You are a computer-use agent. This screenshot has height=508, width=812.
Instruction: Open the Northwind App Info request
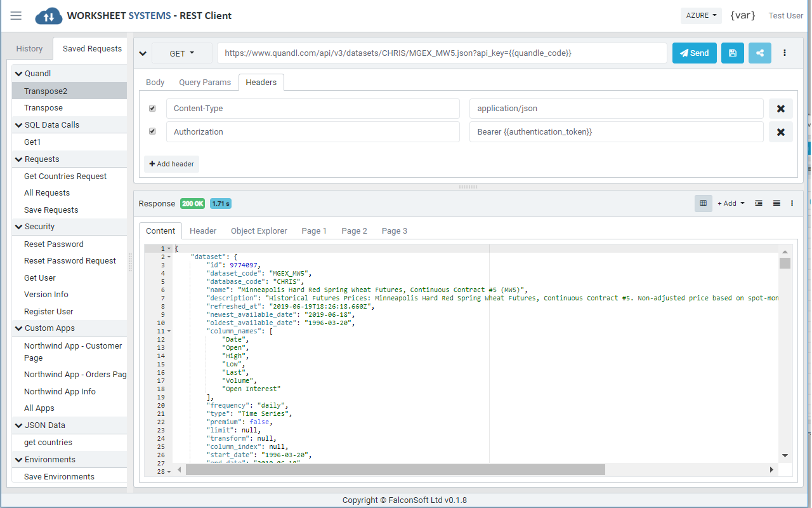(x=69, y=392)
